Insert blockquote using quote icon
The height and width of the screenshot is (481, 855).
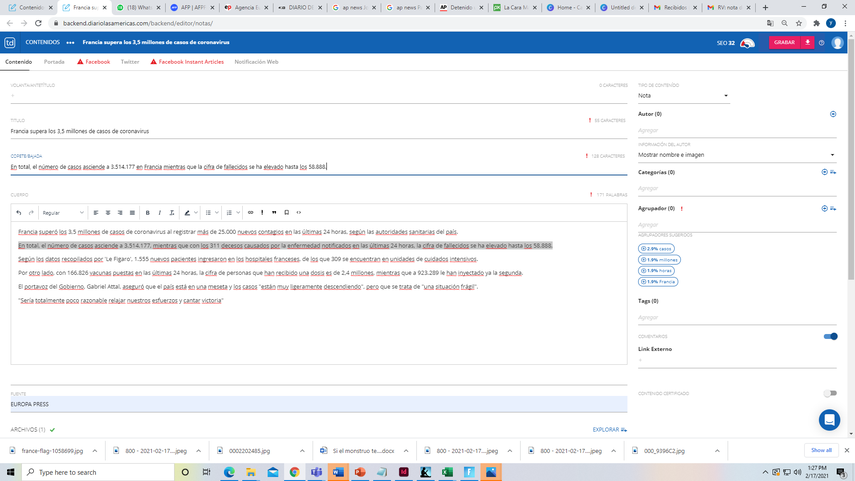coord(274,212)
